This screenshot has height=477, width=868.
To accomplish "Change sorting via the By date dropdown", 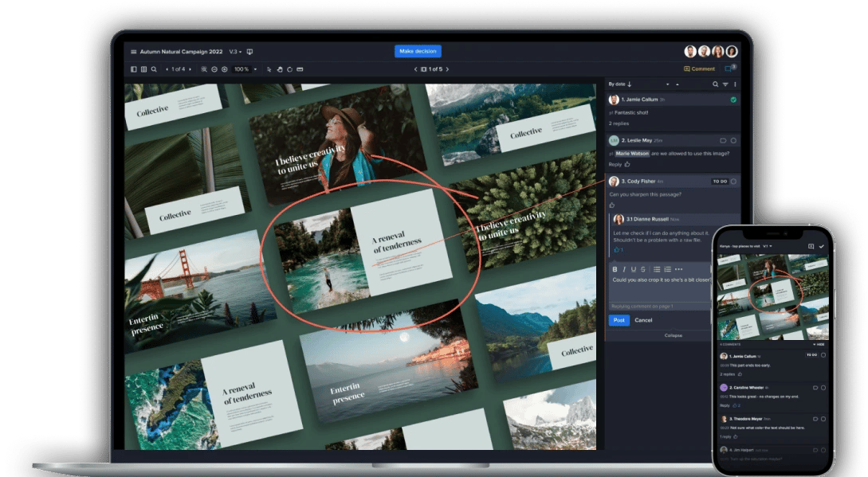I will pyautogui.click(x=614, y=84).
